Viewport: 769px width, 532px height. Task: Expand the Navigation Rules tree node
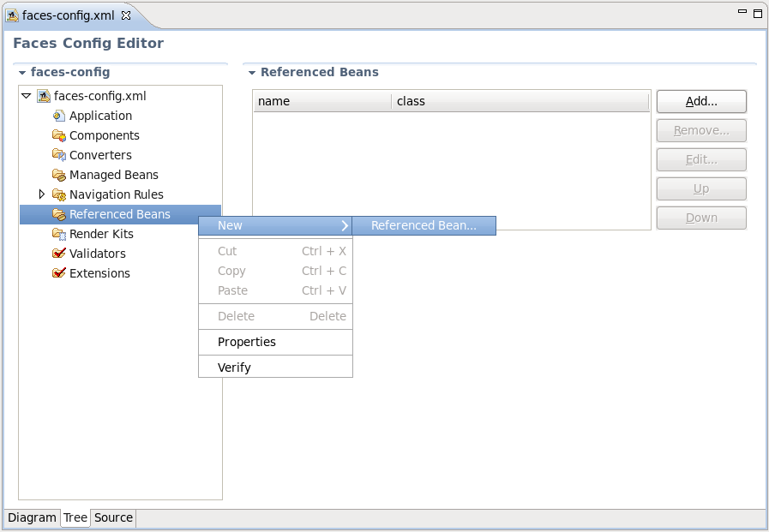42,194
